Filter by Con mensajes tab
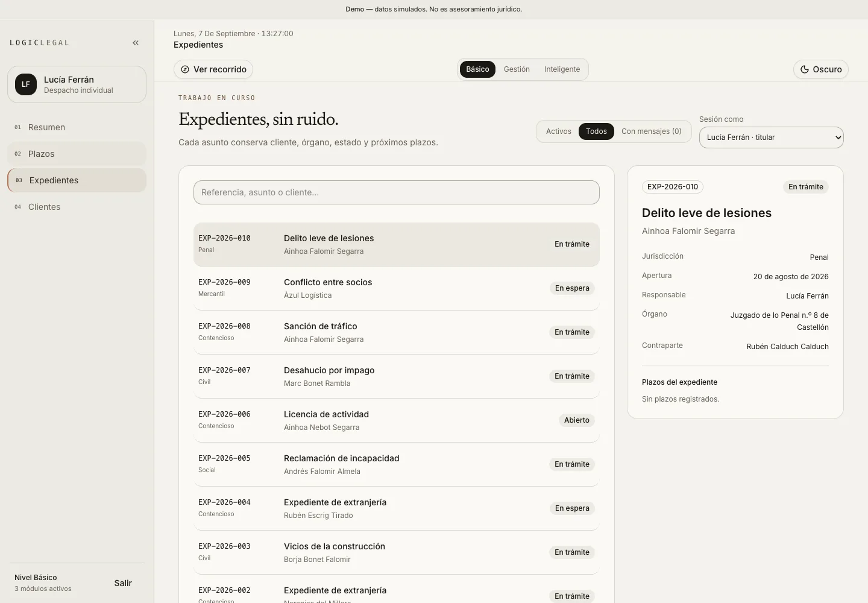The width and height of the screenshot is (868, 603). [651, 131]
